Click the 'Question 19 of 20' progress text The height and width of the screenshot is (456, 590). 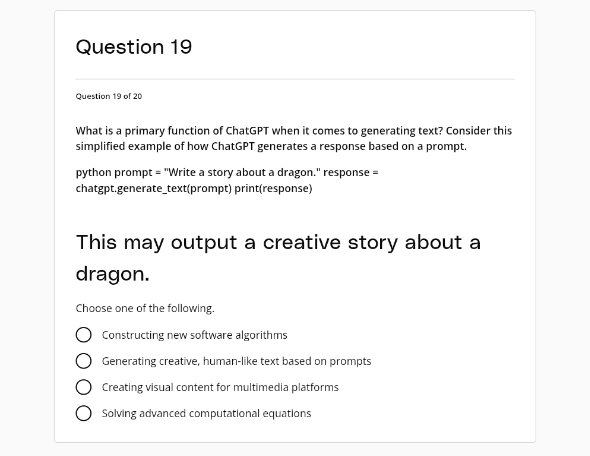109,96
